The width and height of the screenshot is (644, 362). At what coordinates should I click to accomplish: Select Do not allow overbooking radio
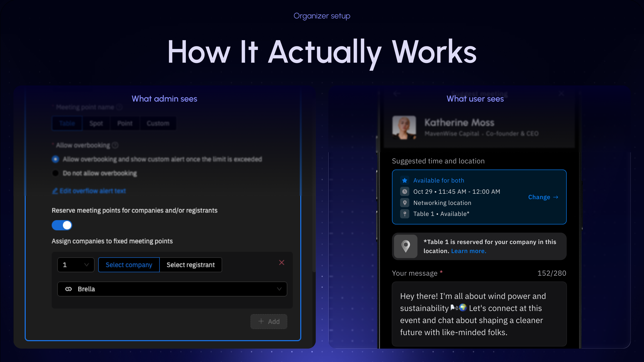tap(56, 173)
